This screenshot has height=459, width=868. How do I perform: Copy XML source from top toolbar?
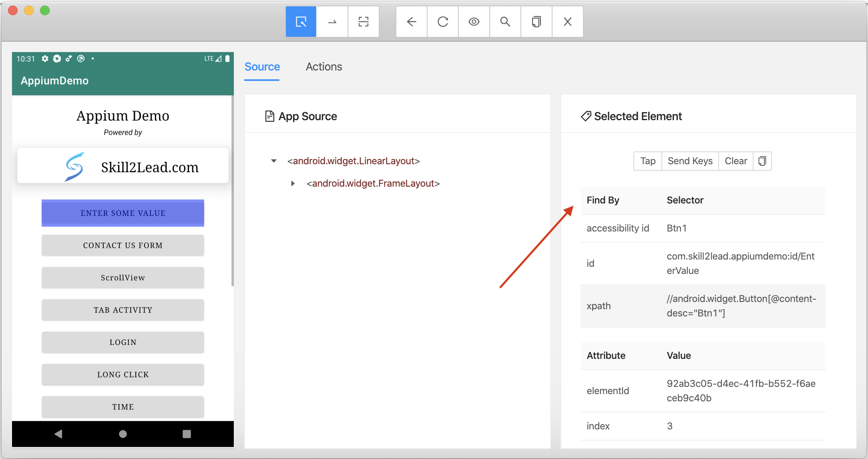point(536,22)
